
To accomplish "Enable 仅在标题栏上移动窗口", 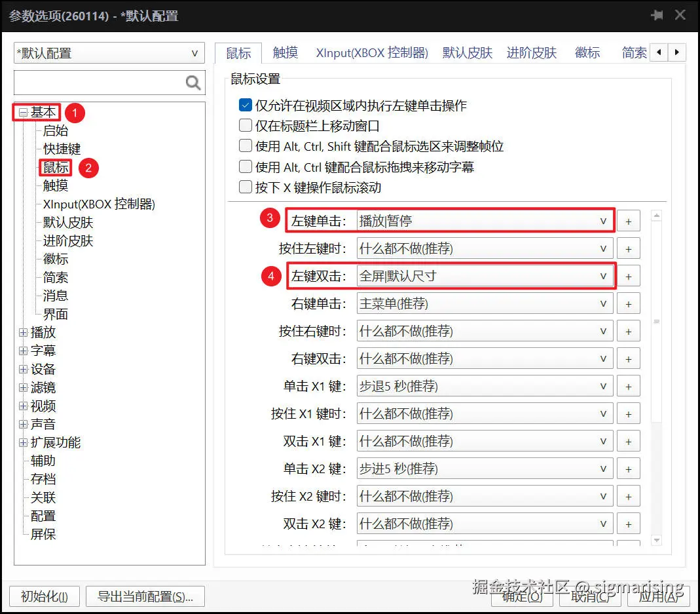I will click(245, 123).
